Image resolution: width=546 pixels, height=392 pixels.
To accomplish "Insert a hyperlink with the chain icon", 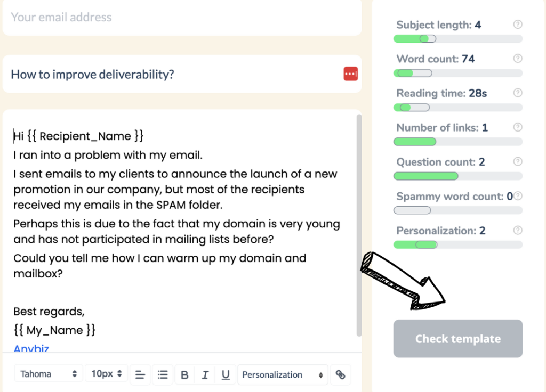I will point(340,374).
